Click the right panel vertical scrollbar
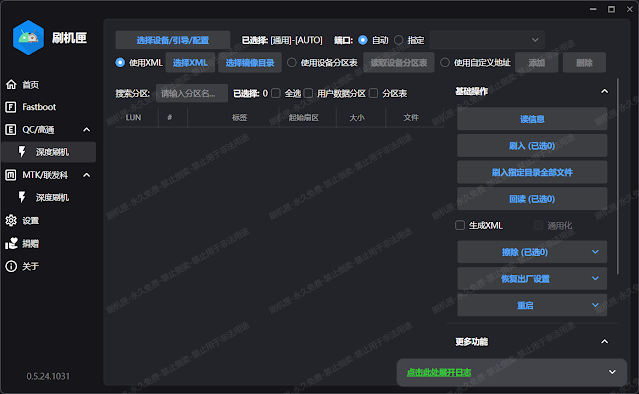639x394 pixels. [618, 176]
